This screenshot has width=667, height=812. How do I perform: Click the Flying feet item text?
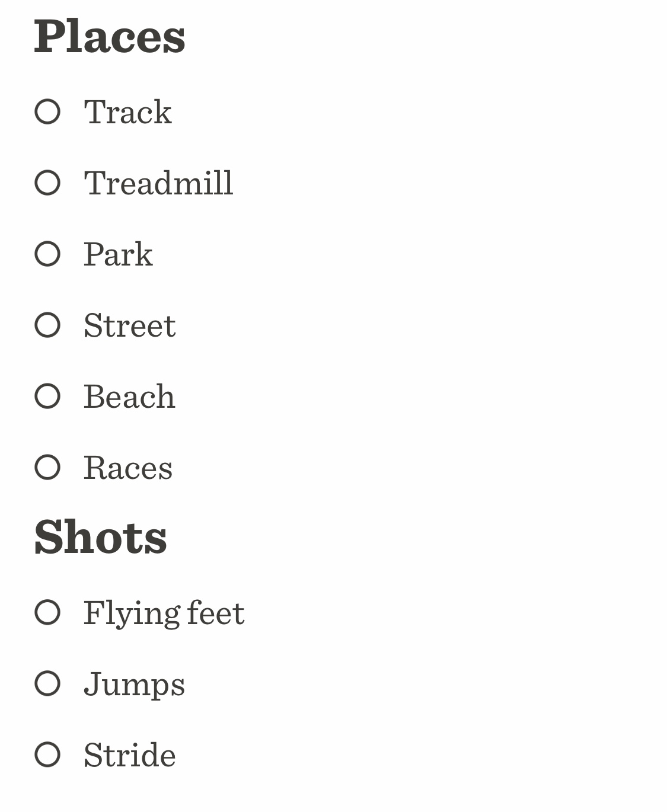click(164, 613)
